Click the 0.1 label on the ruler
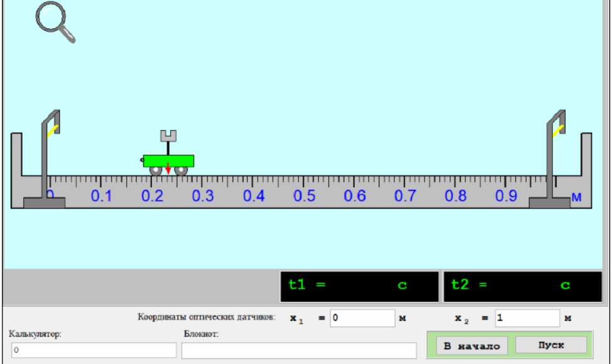Screen dimensions: 612x364 click(102, 195)
